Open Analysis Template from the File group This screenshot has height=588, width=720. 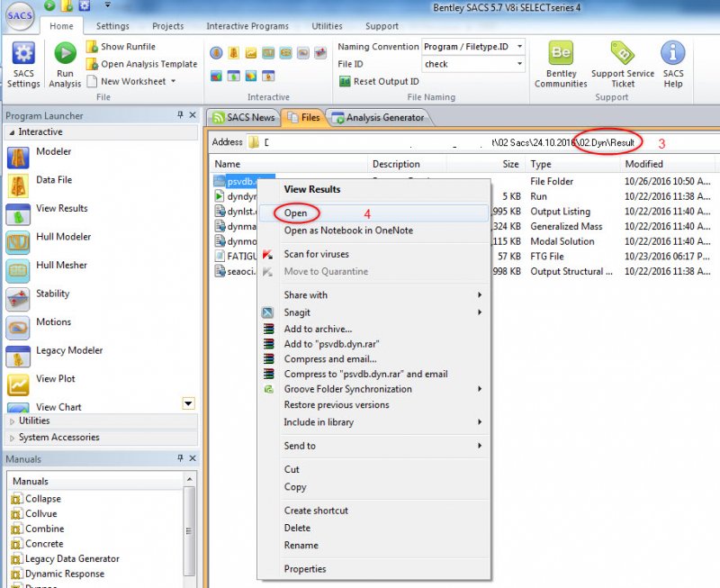(x=142, y=64)
